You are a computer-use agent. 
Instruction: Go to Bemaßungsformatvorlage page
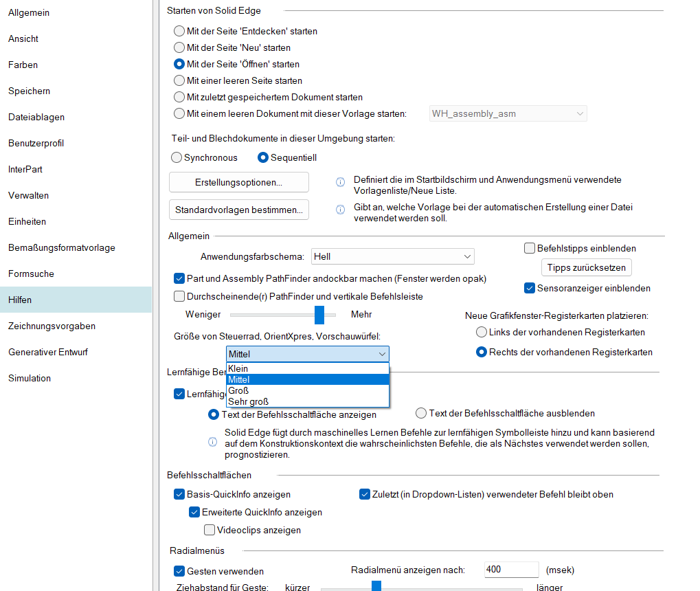[x=76, y=247]
